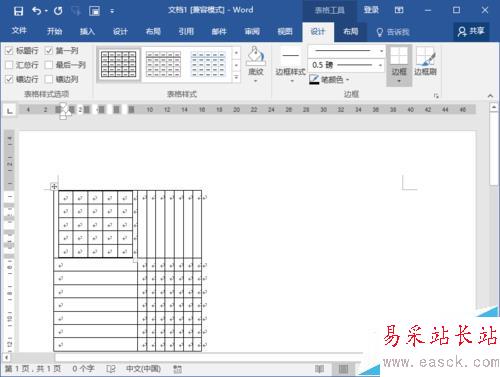Click the 共享 share button

pyautogui.click(x=471, y=31)
